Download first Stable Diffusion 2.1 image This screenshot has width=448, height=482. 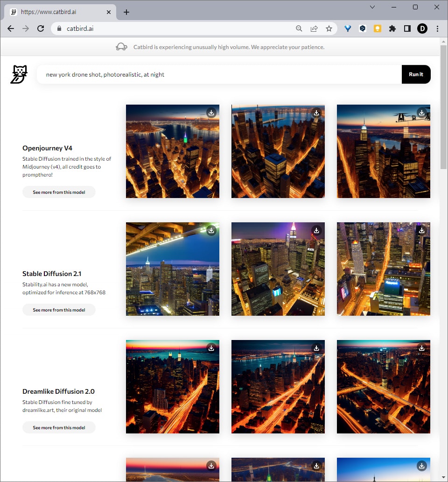coord(211,231)
